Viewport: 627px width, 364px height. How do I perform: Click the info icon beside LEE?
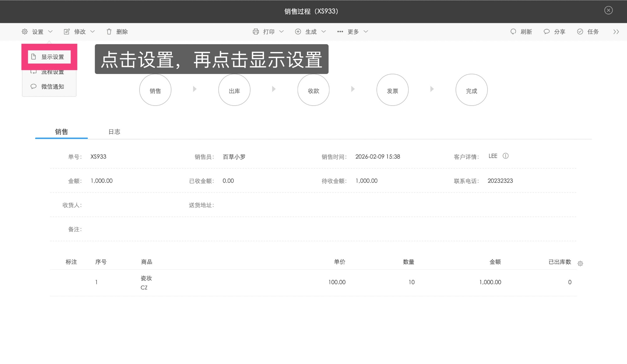pos(506,156)
